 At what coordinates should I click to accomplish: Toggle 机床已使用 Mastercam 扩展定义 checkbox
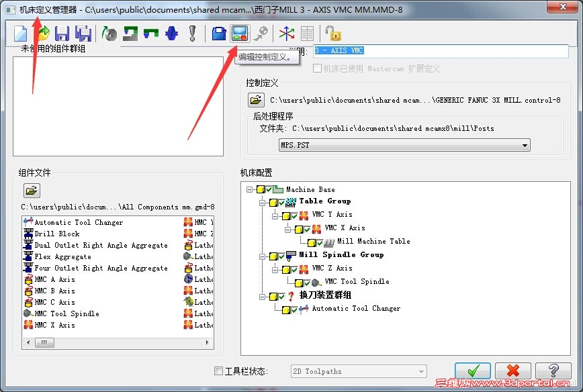(317, 68)
